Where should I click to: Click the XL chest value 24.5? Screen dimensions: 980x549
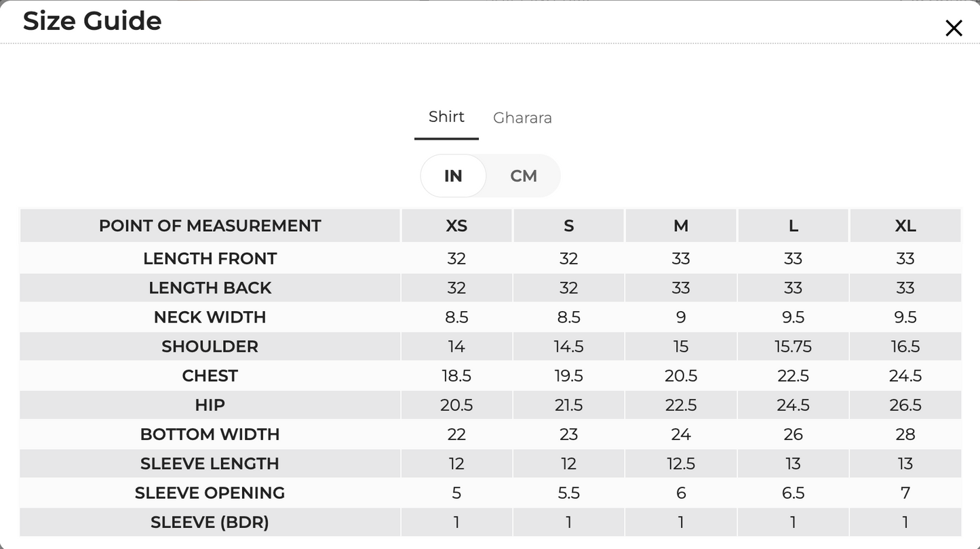(x=905, y=375)
